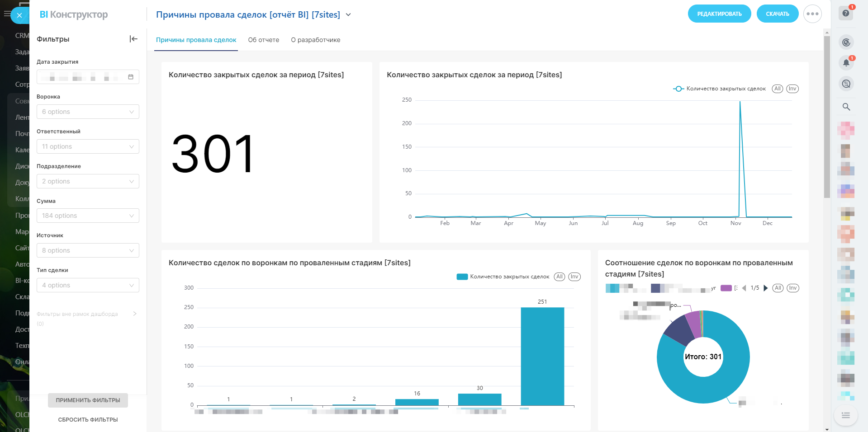Go to previous pie legend page

coord(744,288)
